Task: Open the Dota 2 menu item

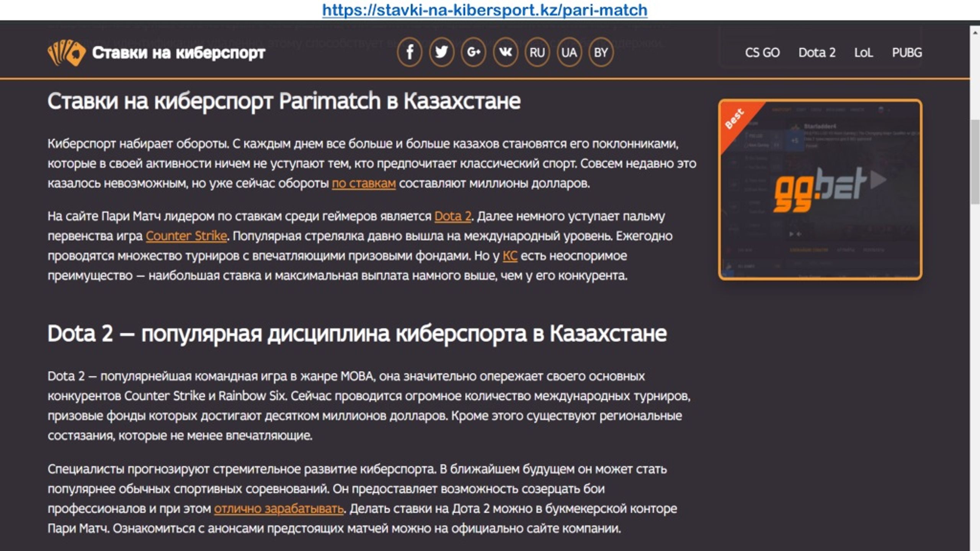Action: click(817, 52)
